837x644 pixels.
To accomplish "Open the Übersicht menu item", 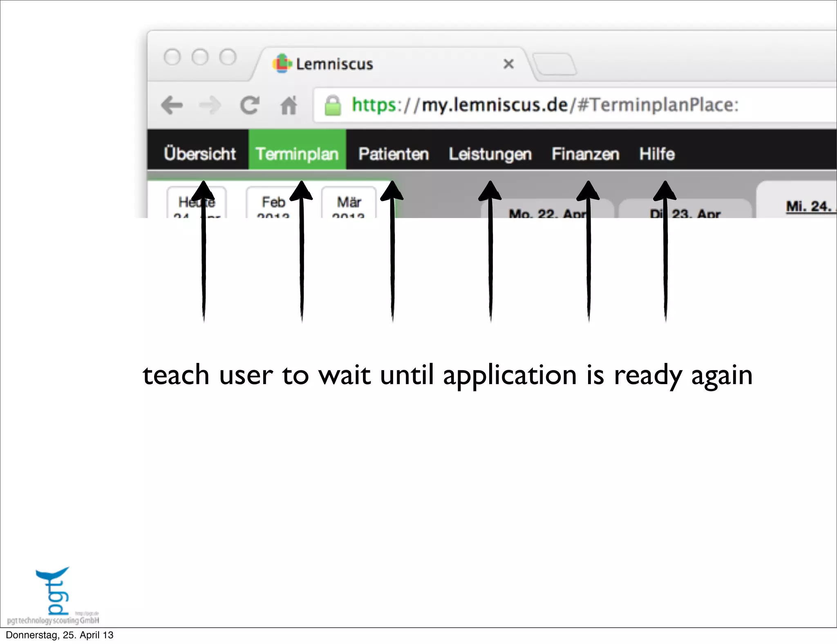I will pyautogui.click(x=199, y=154).
